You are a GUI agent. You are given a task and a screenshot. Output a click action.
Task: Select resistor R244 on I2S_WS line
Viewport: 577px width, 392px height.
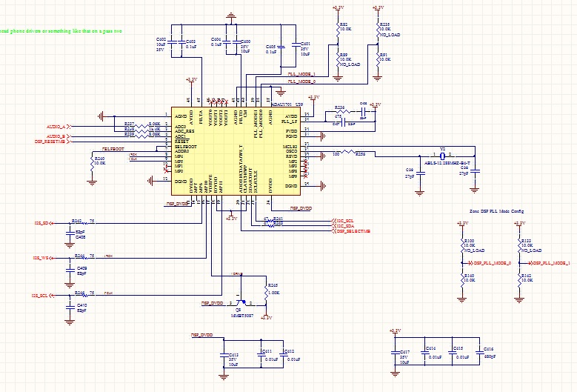[x=84, y=258]
